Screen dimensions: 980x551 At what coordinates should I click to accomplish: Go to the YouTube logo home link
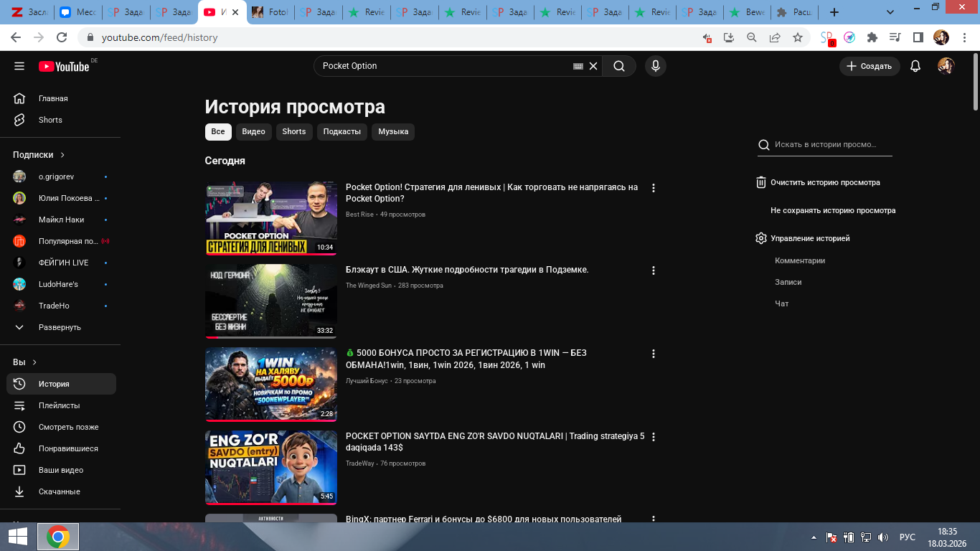tap(64, 66)
